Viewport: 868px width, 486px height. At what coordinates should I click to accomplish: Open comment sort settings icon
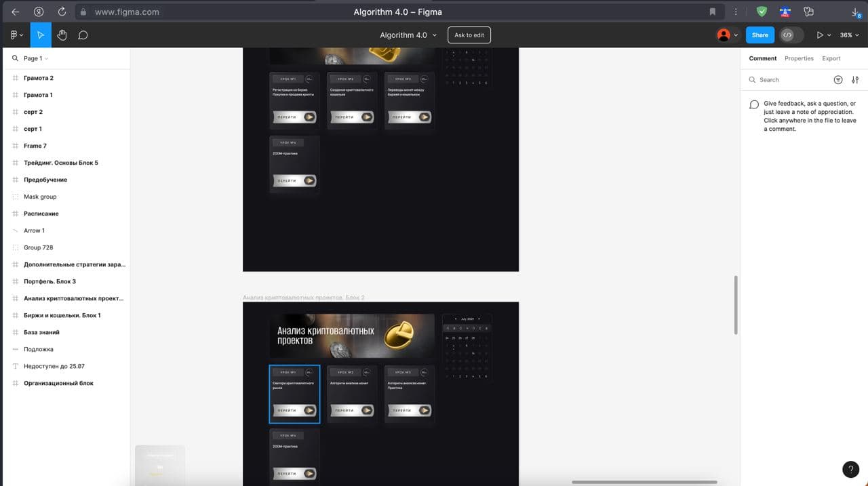(855, 80)
